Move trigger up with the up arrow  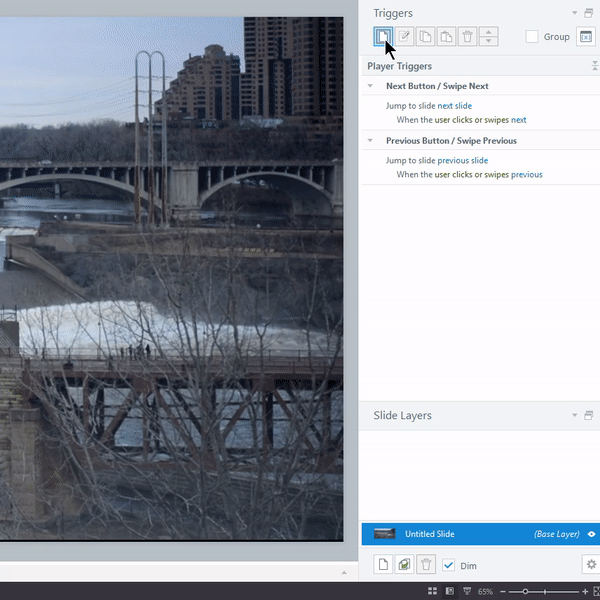489,32
